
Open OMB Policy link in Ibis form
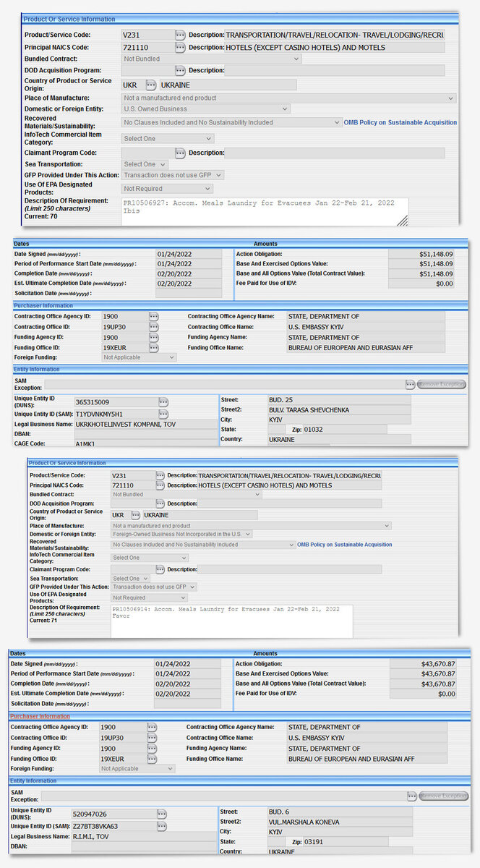click(x=400, y=123)
